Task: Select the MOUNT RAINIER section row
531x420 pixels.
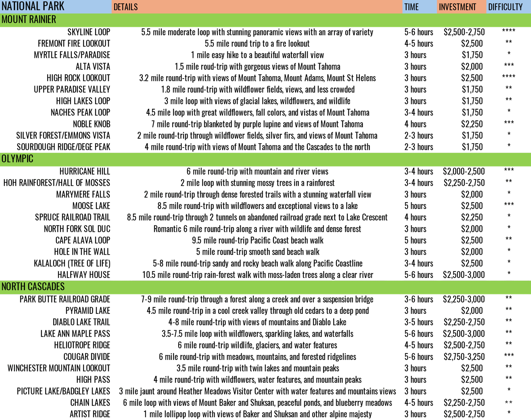Action: click(265, 20)
